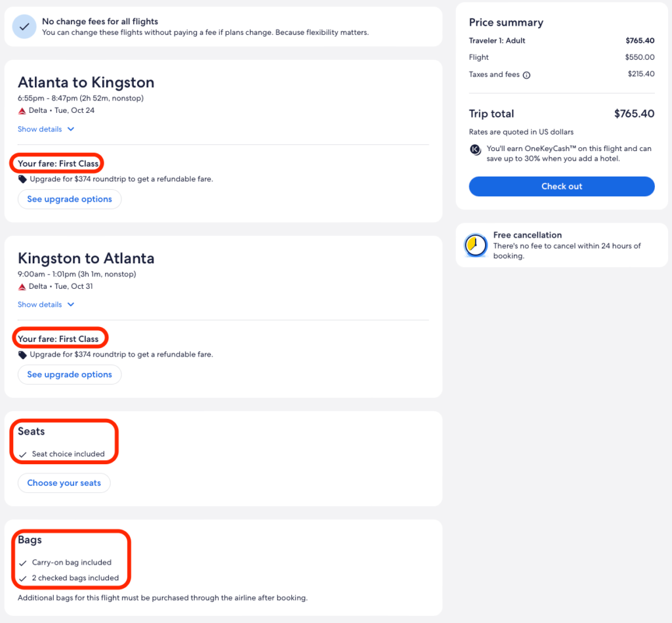
Task: Click the 2 checked bags included checkmark
Action: [23, 578]
